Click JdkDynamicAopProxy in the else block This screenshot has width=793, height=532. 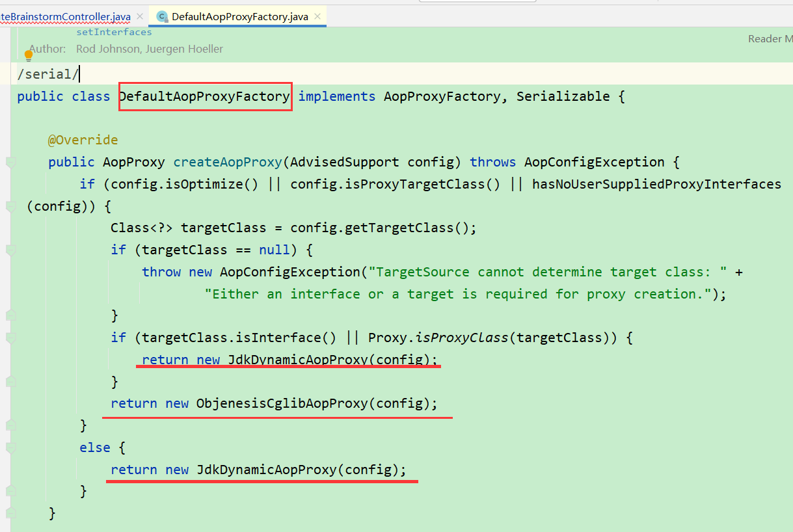[267, 470]
